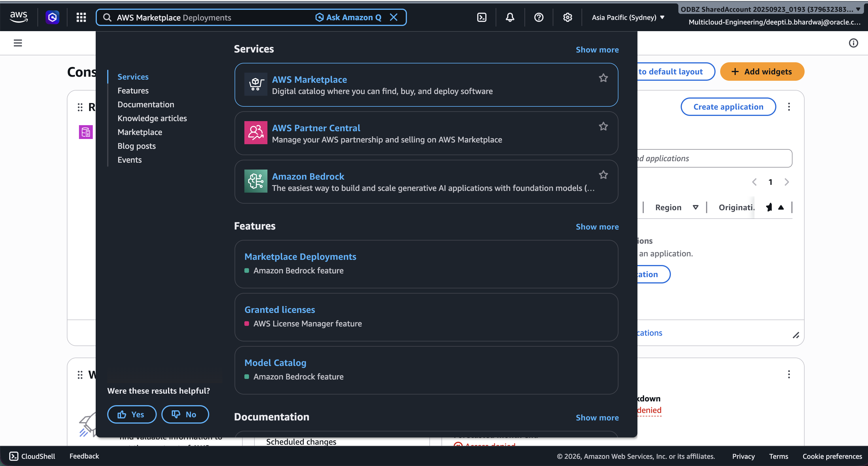Click the Amazon Bedrock green icon
868x466 pixels.
pos(256,181)
